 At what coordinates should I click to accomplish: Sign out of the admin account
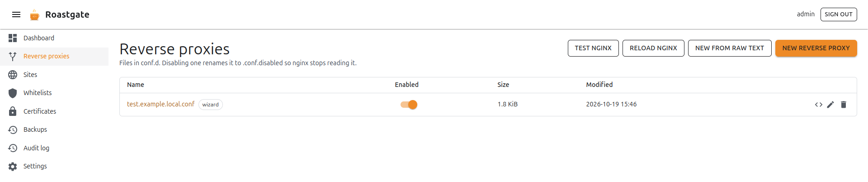(839, 14)
